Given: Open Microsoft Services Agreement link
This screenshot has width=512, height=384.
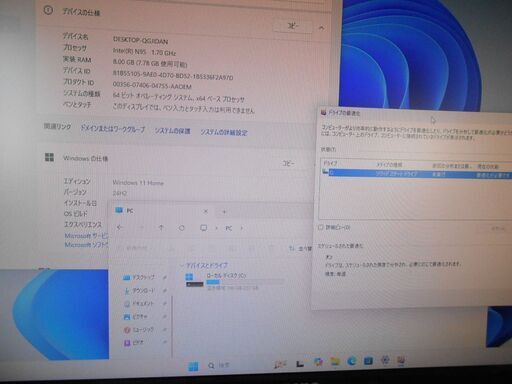Looking at the screenshot, I should (x=87, y=236).
